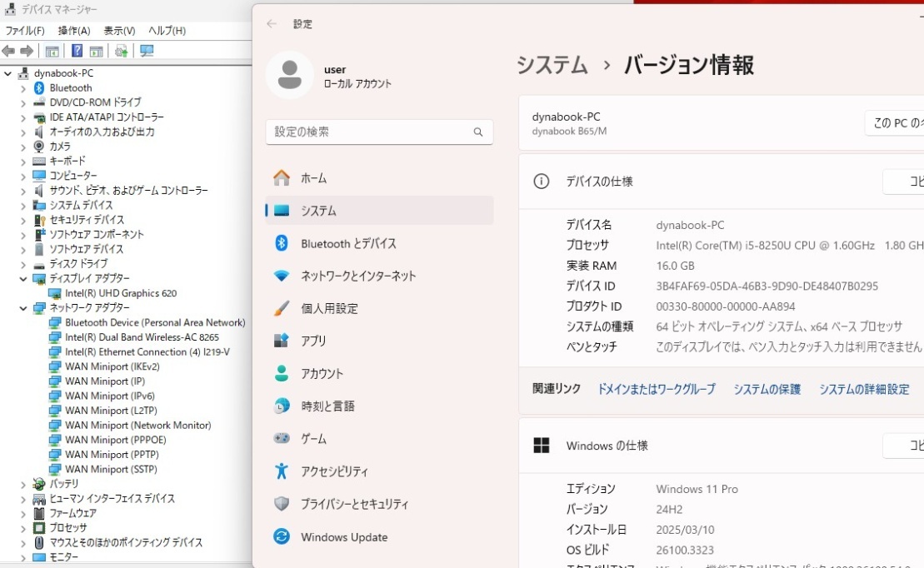Select the Bluetooth icon in the device tree
The height and width of the screenshot is (568, 924).
pos(39,87)
